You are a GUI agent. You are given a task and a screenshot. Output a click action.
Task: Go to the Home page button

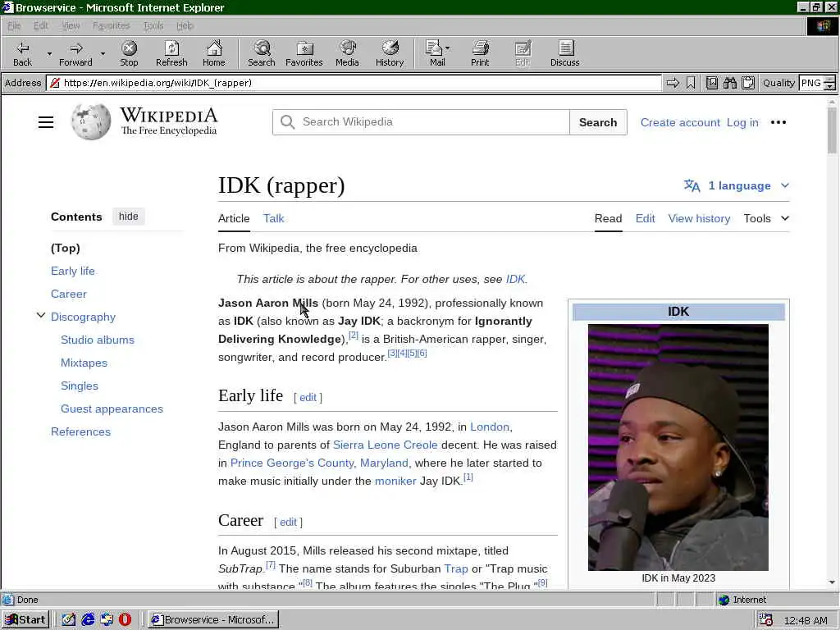(x=214, y=53)
